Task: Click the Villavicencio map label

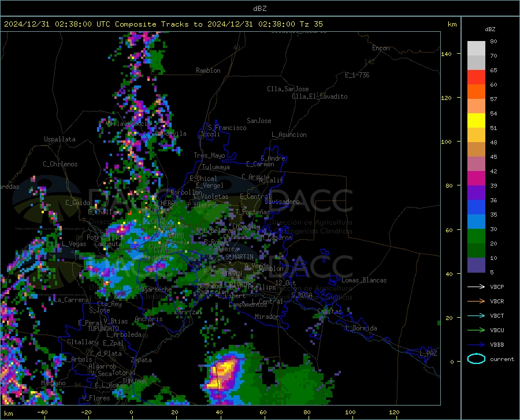Action: click(x=128, y=124)
